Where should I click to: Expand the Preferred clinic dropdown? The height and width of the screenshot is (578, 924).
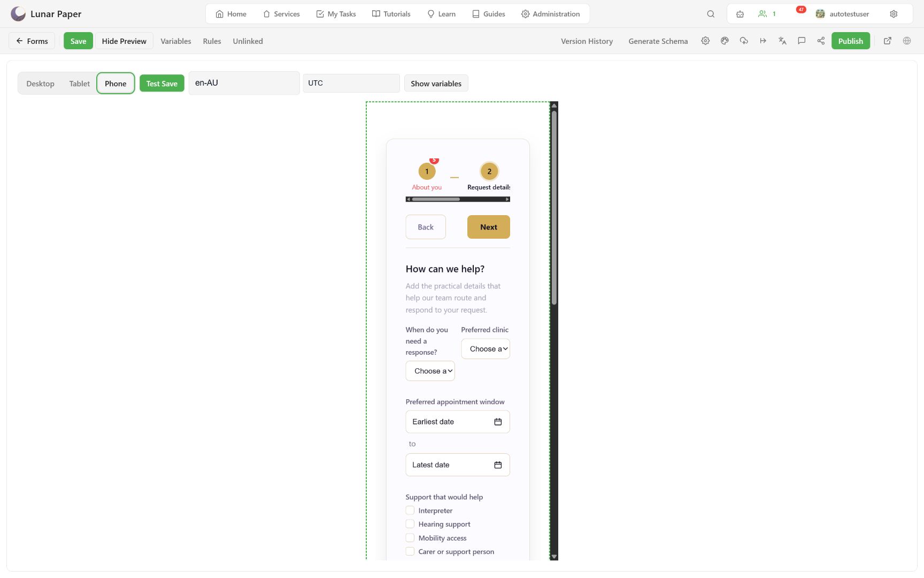tap(486, 349)
